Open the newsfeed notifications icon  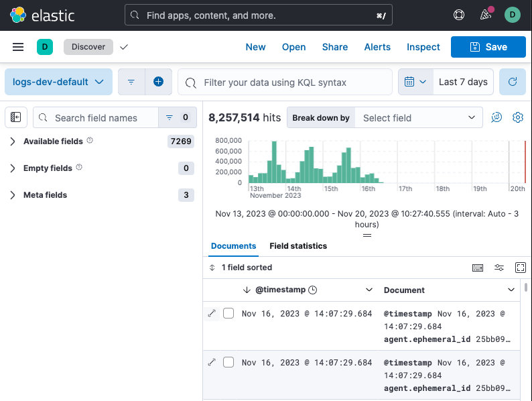(x=486, y=15)
